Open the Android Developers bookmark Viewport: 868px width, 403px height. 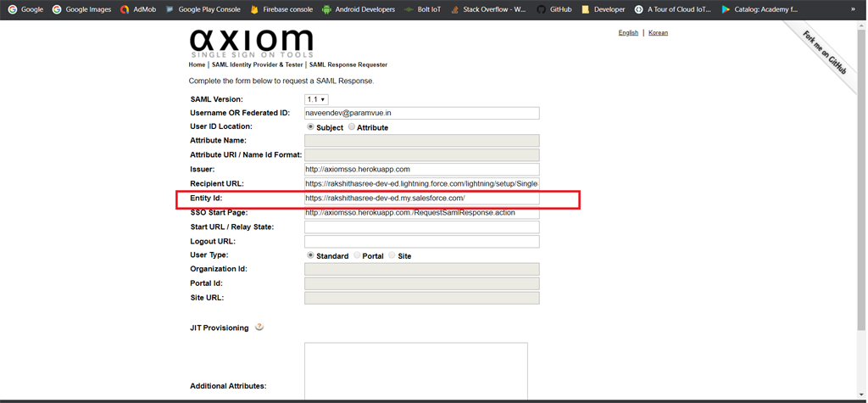tap(359, 9)
